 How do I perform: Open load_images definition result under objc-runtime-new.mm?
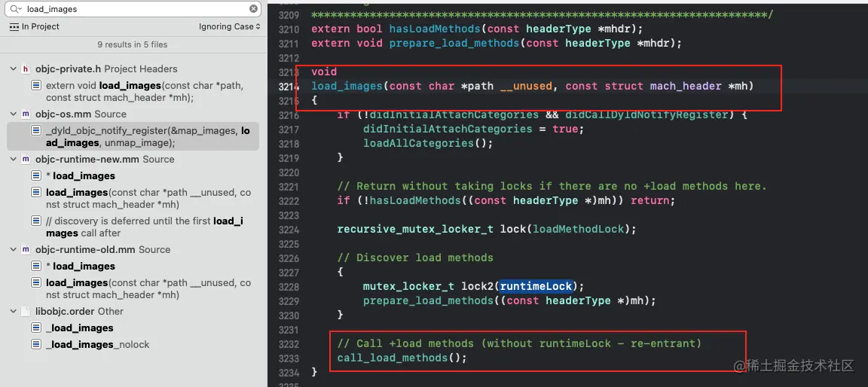(148, 199)
